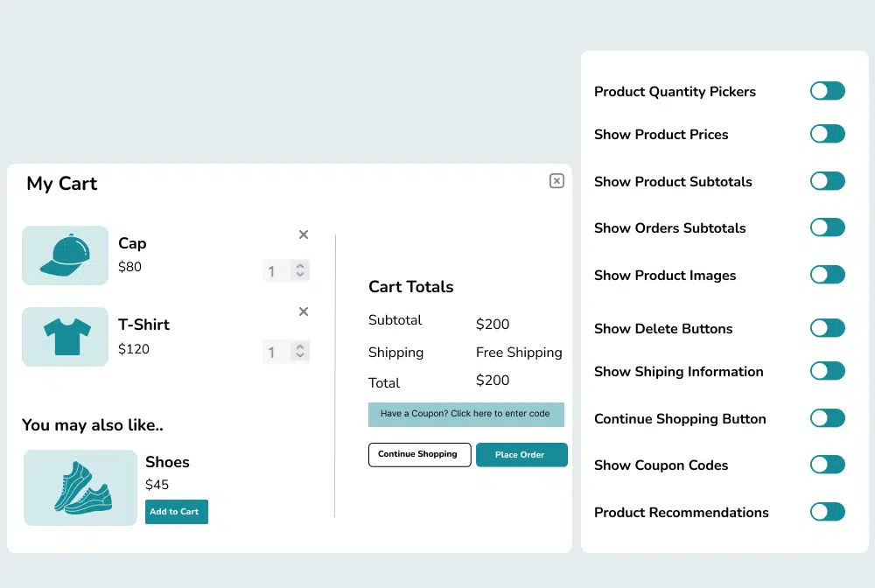
Task: Toggle Show Product Subtotals switch
Action: [827, 181]
